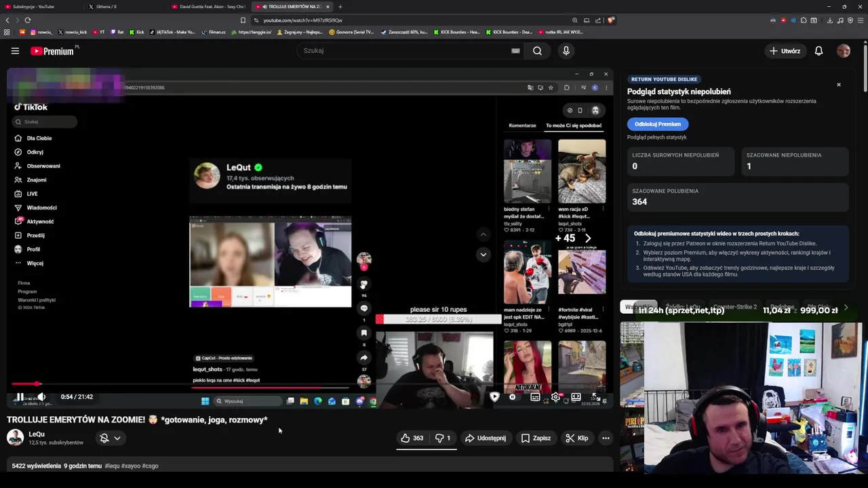Viewport: 868px width, 488px height.
Task: Save the video with the Zapisz button
Action: click(536, 438)
